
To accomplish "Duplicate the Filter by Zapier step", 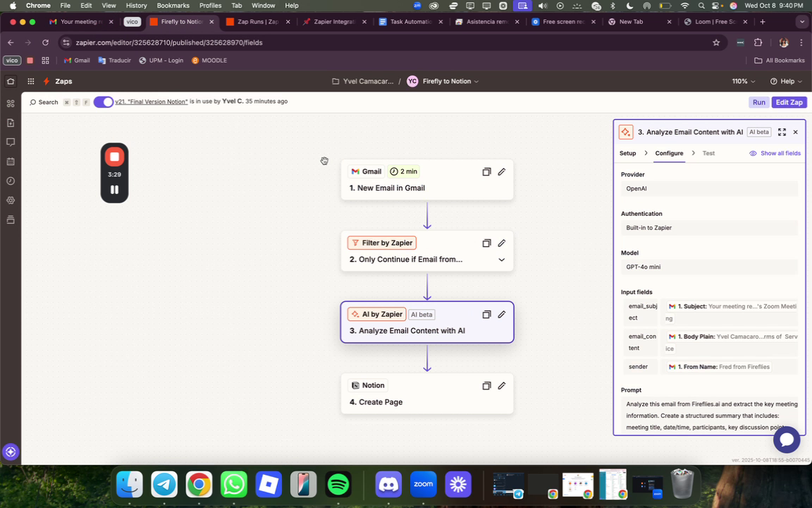I will click(x=486, y=243).
